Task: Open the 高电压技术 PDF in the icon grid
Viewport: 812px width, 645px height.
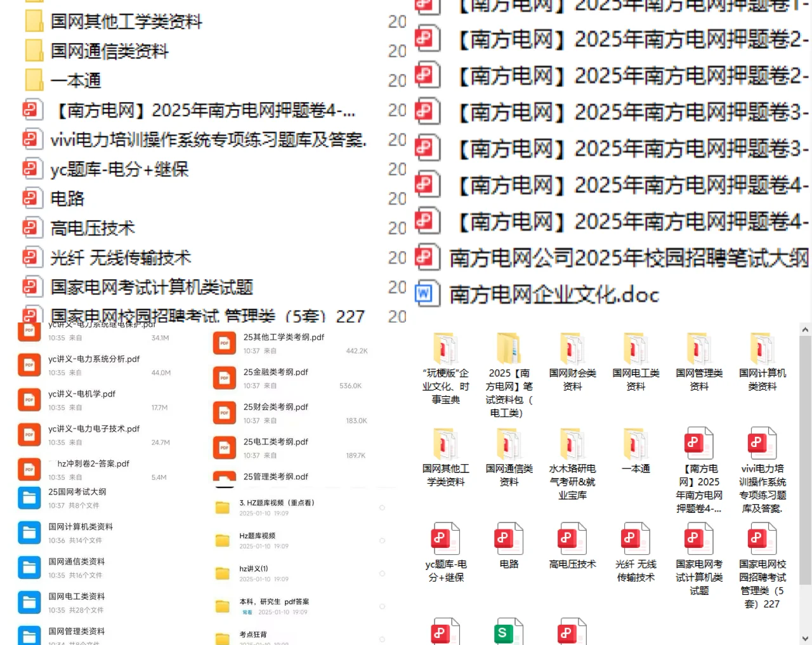Action: (572, 547)
